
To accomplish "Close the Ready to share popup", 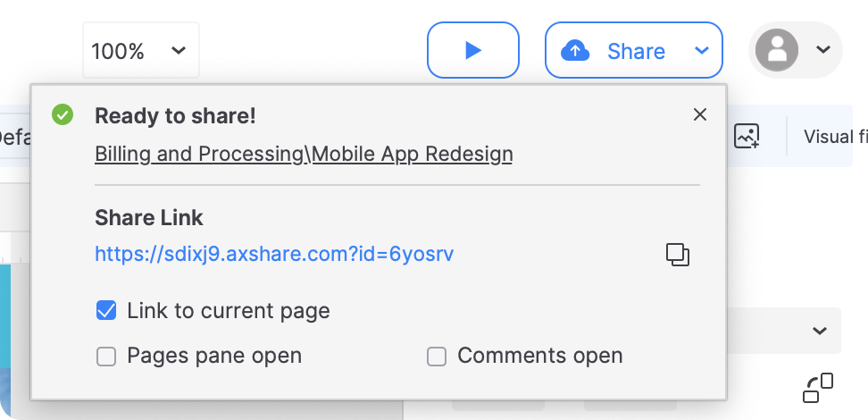I will [700, 114].
